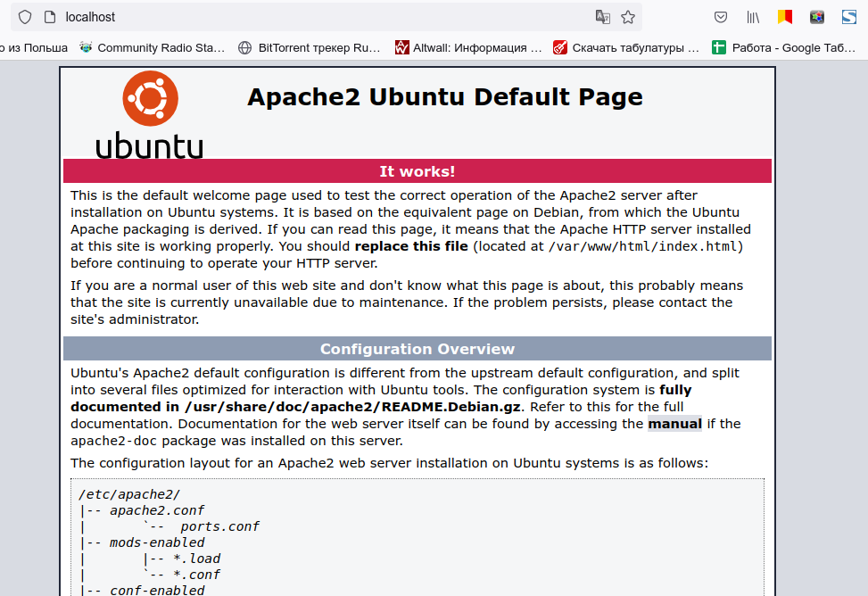Click the '/var/www/html/index.html' path text
This screenshot has height=596, width=868.
click(643, 246)
